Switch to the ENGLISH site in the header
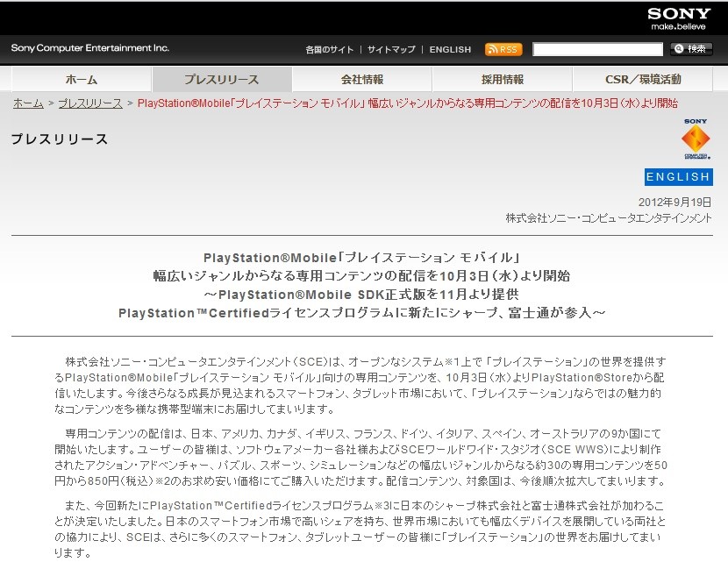Screen dimensions: 728x562 [x=450, y=49]
